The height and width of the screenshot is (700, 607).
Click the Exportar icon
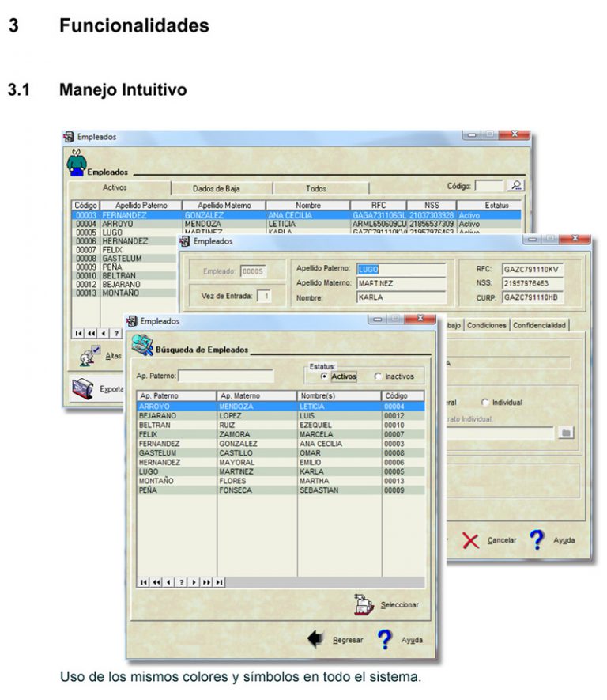click(83, 388)
